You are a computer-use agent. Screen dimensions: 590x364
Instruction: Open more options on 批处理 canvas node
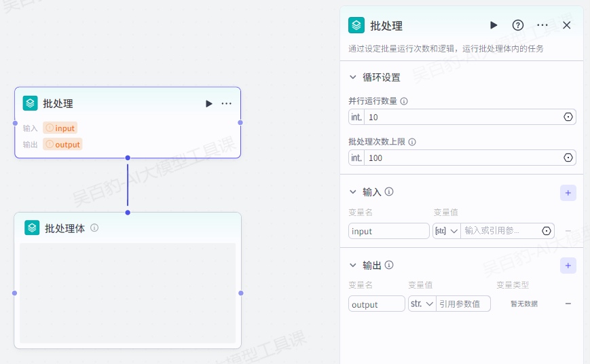coord(227,103)
